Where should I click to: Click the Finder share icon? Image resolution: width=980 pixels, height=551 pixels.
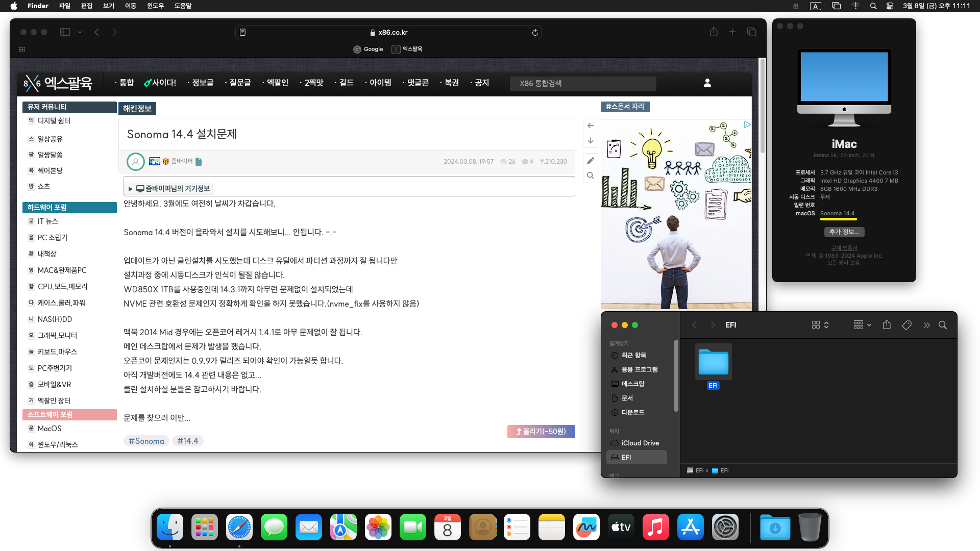tap(887, 325)
